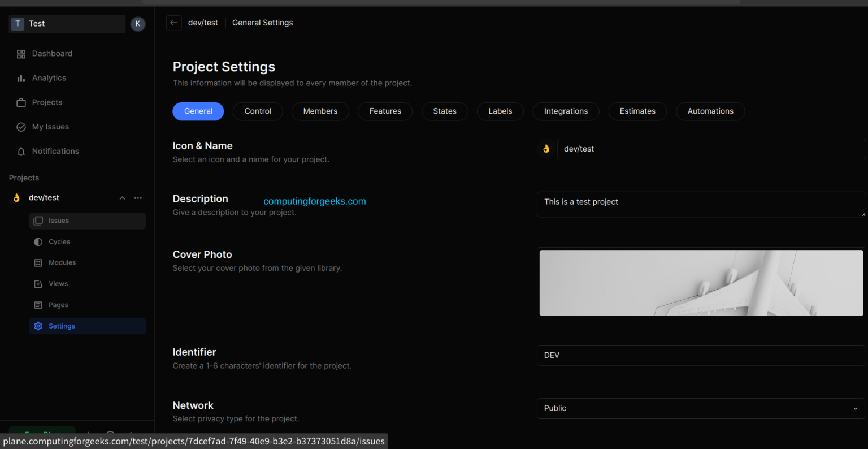Screen dimensions: 868x449
Task: Open the dev/test project options menu
Action: tap(138, 197)
